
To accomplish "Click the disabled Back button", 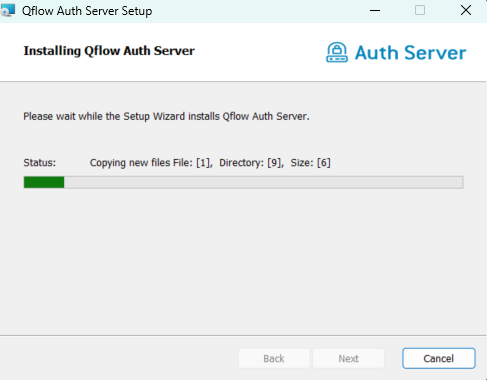I will (274, 358).
